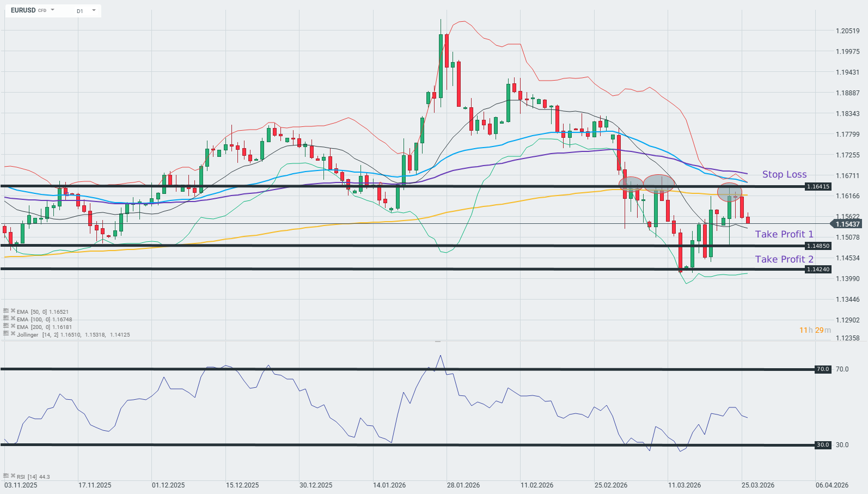868x494 pixels.
Task: Select the Take Profit 1 label
Action: 784,234
